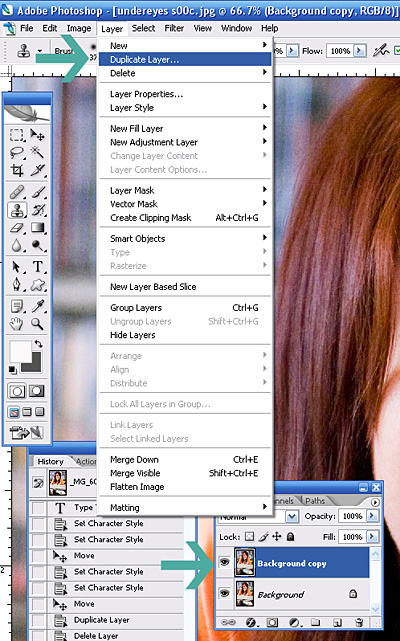Open the blend mode dropdown arrow
The height and width of the screenshot is (641, 400).
(x=292, y=516)
